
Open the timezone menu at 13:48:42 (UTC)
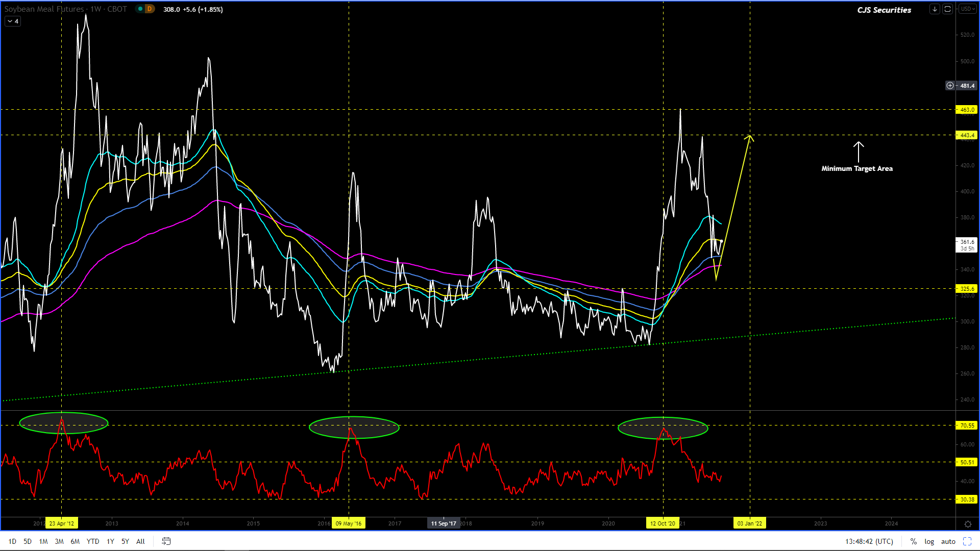[869, 541]
